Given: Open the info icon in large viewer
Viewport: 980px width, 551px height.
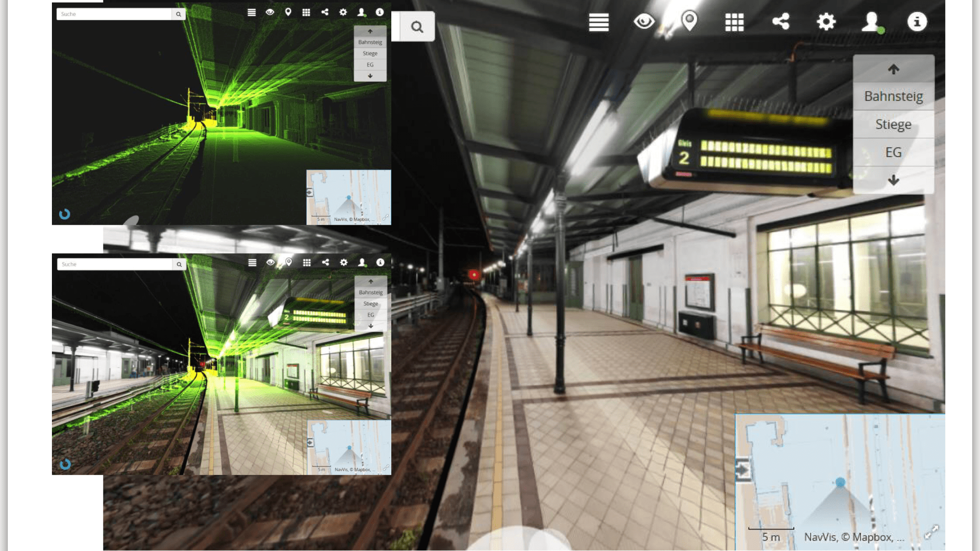Looking at the screenshot, I should (917, 22).
